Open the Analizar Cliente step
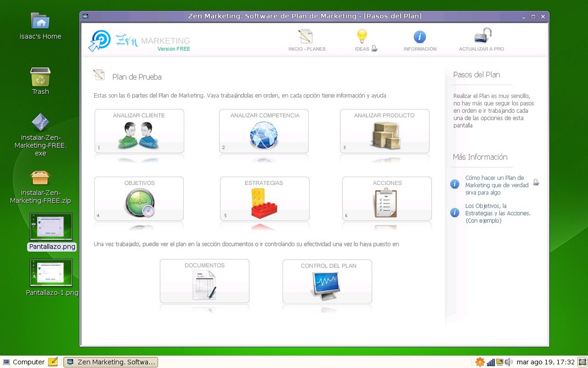Screen dimensions: 588x368 click(x=139, y=131)
